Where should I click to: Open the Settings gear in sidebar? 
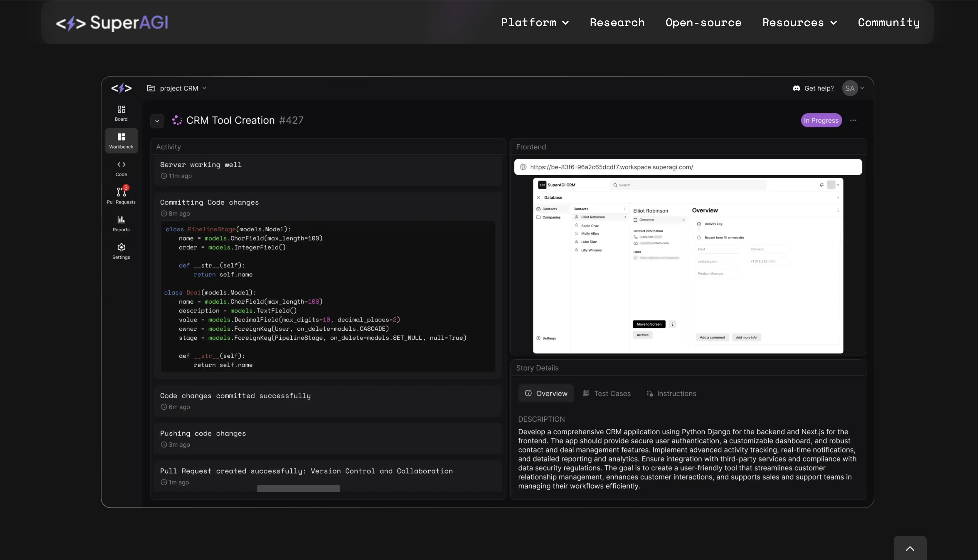pos(121,247)
